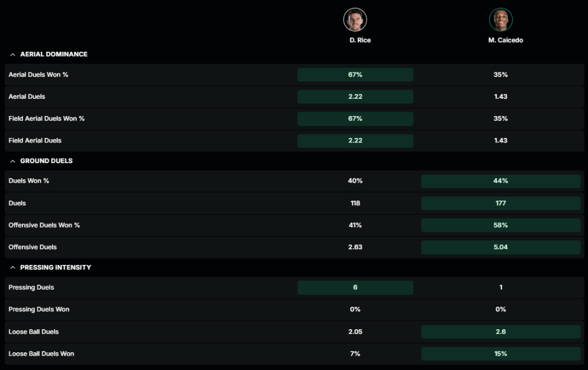Collapse the Aerial Dominance section chevron

point(13,55)
